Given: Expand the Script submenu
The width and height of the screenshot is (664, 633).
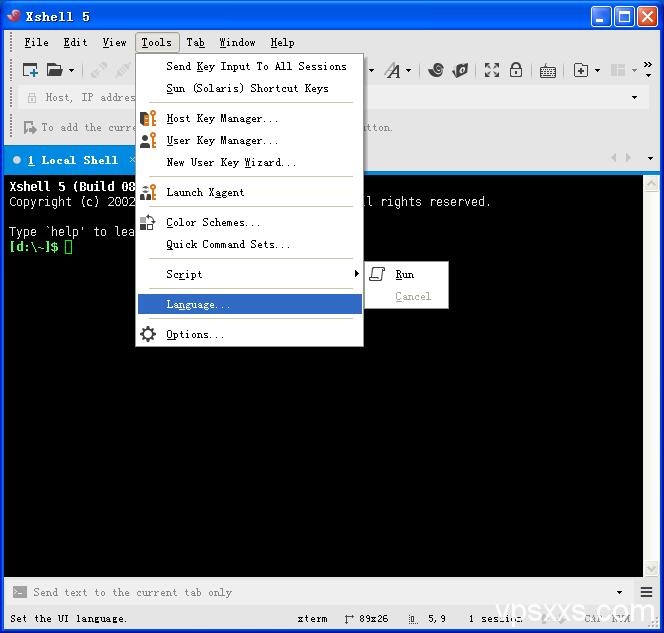Looking at the screenshot, I should [x=250, y=274].
